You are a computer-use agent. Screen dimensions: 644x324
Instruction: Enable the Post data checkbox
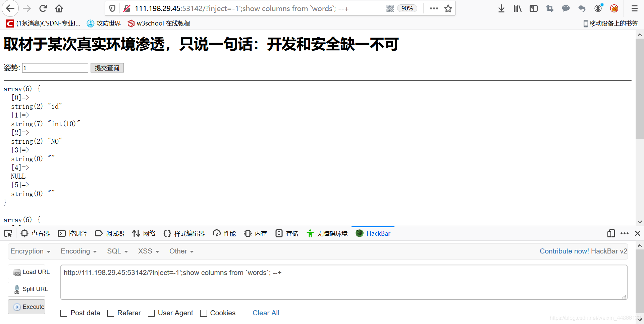coord(64,314)
